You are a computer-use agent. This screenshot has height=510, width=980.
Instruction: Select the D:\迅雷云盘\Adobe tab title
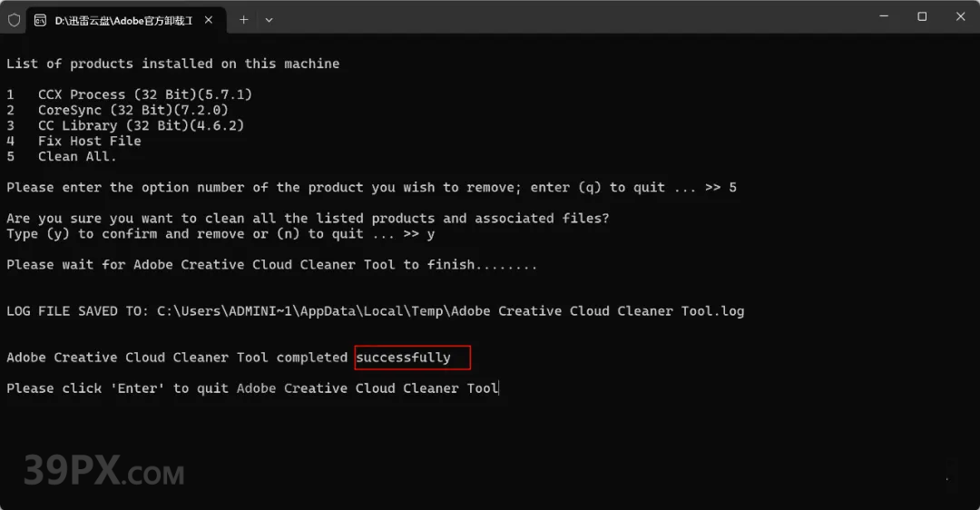click(123, 21)
